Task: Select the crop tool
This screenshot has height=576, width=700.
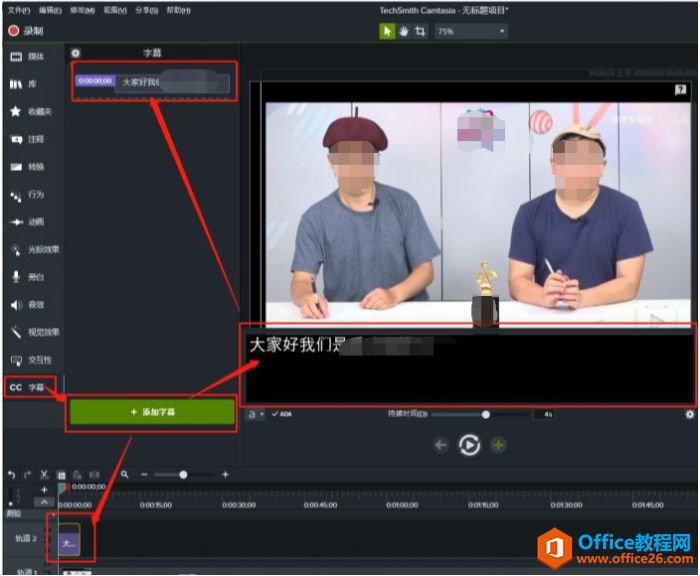Action: click(420, 31)
